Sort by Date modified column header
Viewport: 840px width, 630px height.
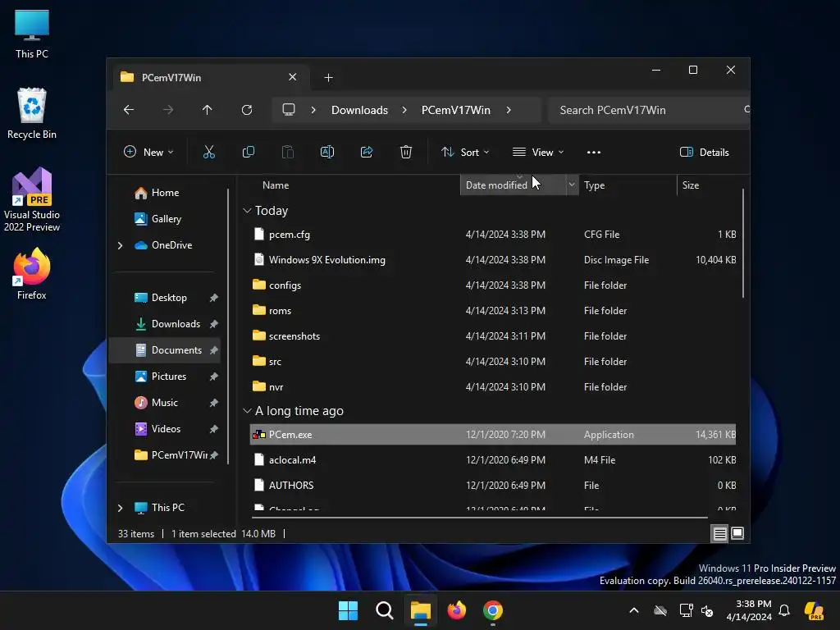[496, 185]
